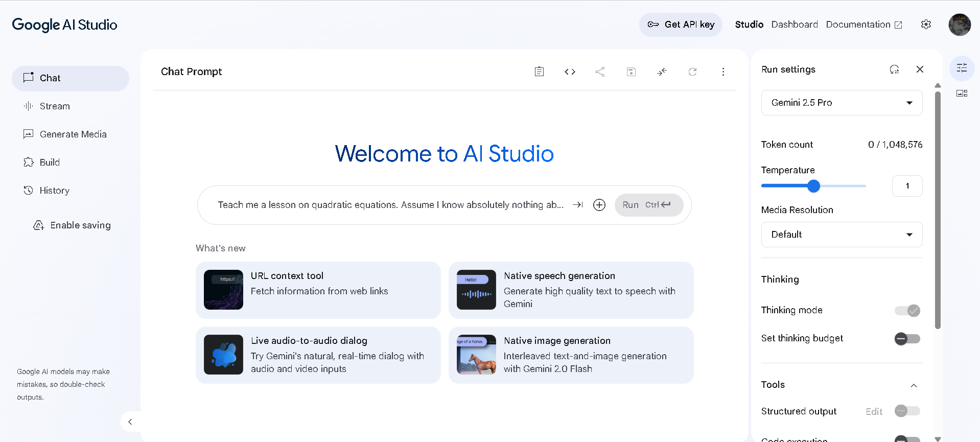The width and height of the screenshot is (980, 442).
Task: Click the Google AI Studio logo
Action: [64, 25]
